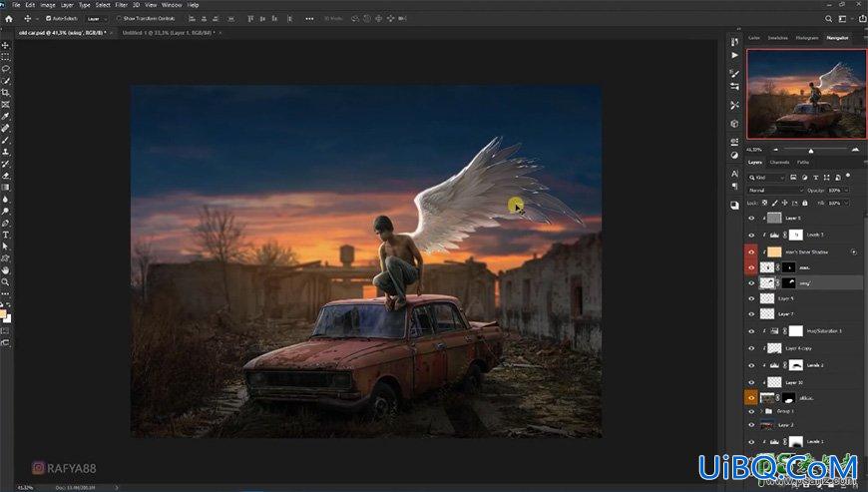This screenshot has height=492, width=868.
Task: Toggle visibility of Levels 3 layer
Action: coord(751,236)
